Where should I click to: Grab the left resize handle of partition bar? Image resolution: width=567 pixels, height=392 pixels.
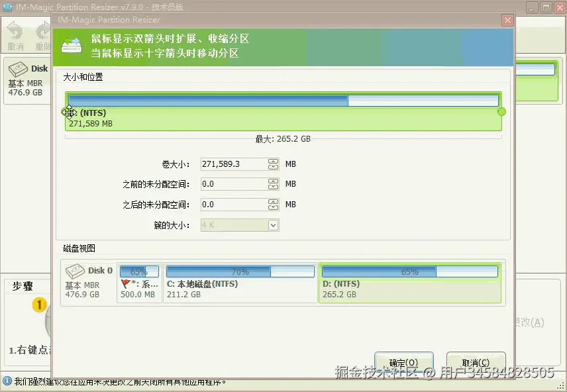click(x=66, y=112)
